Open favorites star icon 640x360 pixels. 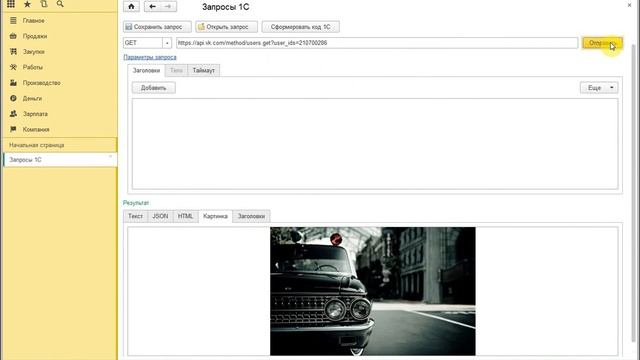[27, 4]
